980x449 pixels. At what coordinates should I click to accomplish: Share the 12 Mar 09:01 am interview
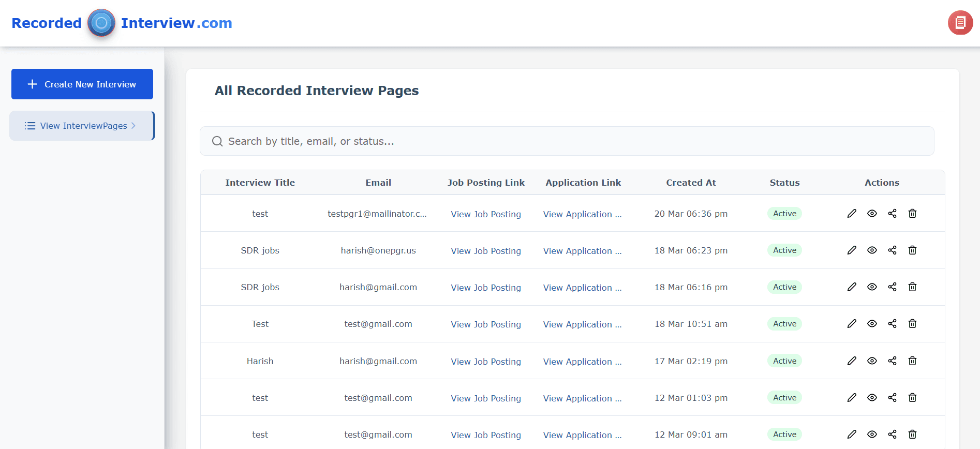click(x=892, y=435)
